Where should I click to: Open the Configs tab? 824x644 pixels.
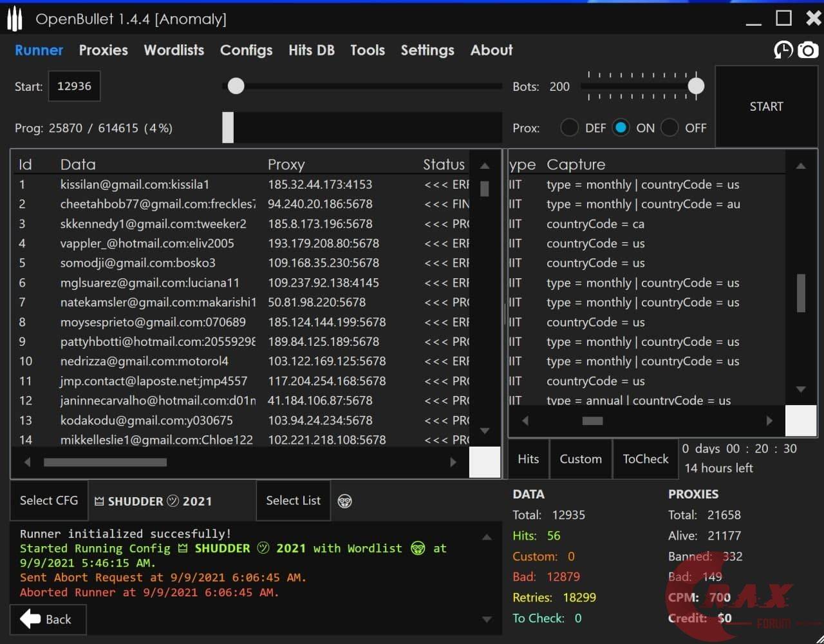pyautogui.click(x=247, y=50)
